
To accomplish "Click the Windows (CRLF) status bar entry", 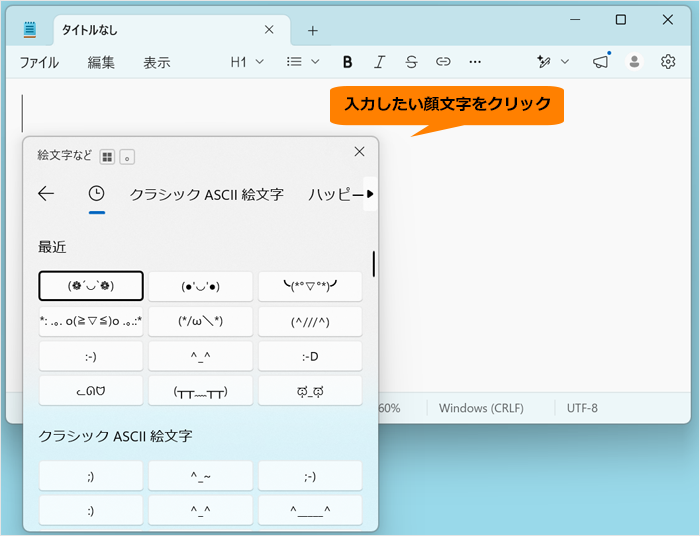I will click(481, 408).
